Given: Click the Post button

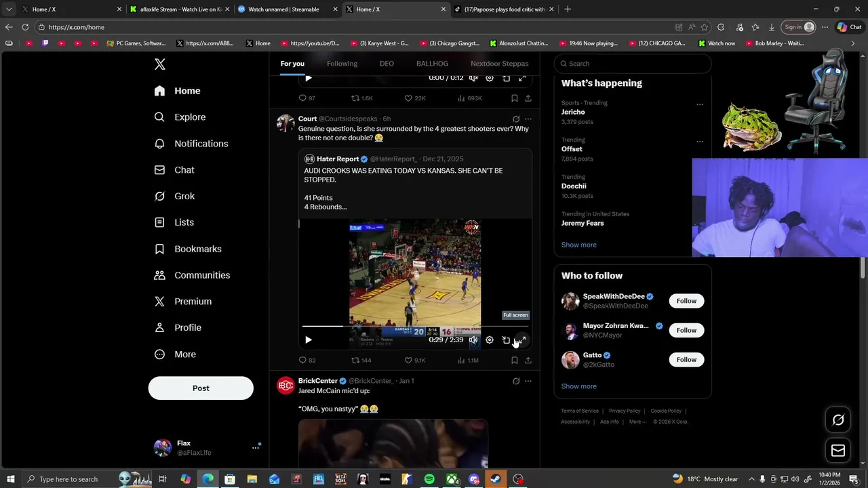Looking at the screenshot, I should [201, 388].
